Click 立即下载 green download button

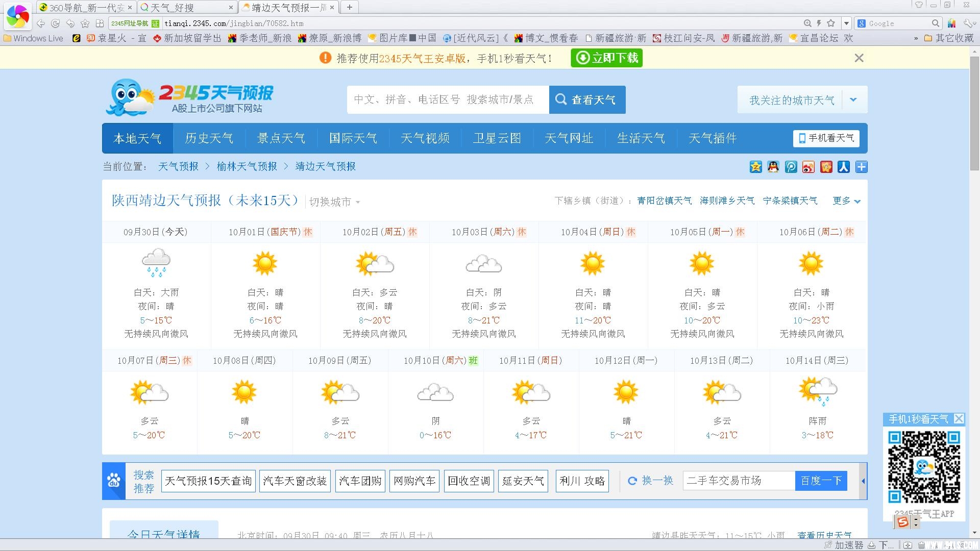click(x=606, y=58)
